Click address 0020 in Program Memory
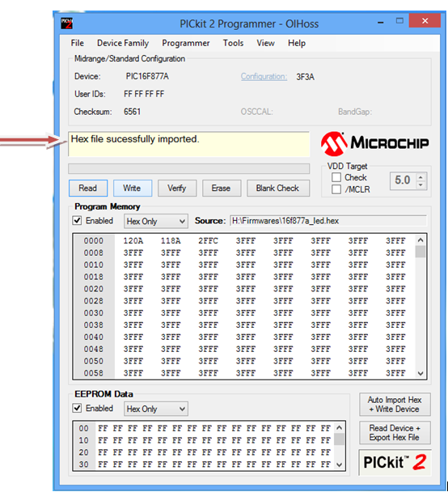The image size is (448, 492). (94, 289)
